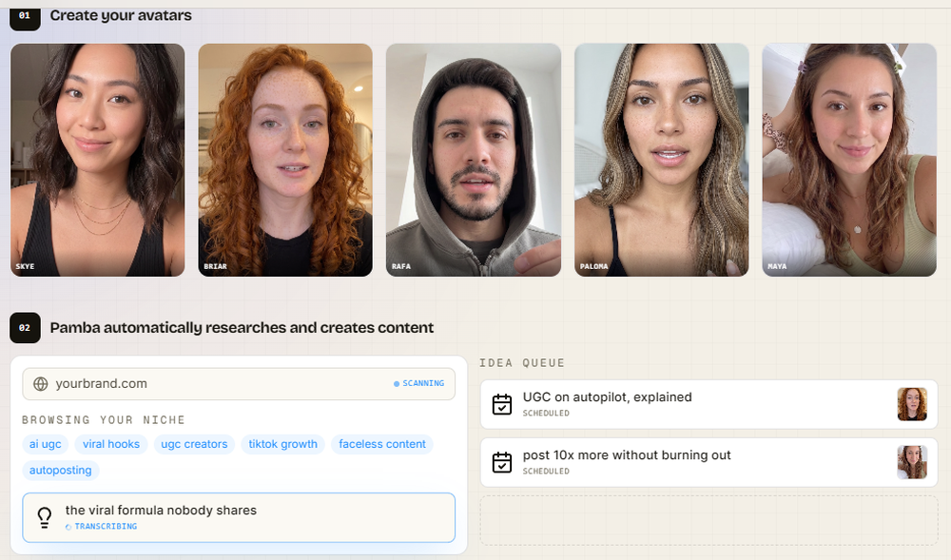The height and width of the screenshot is (560, 951).
Task: Select the Skye avatar card
Action: (x=98, y=160)
